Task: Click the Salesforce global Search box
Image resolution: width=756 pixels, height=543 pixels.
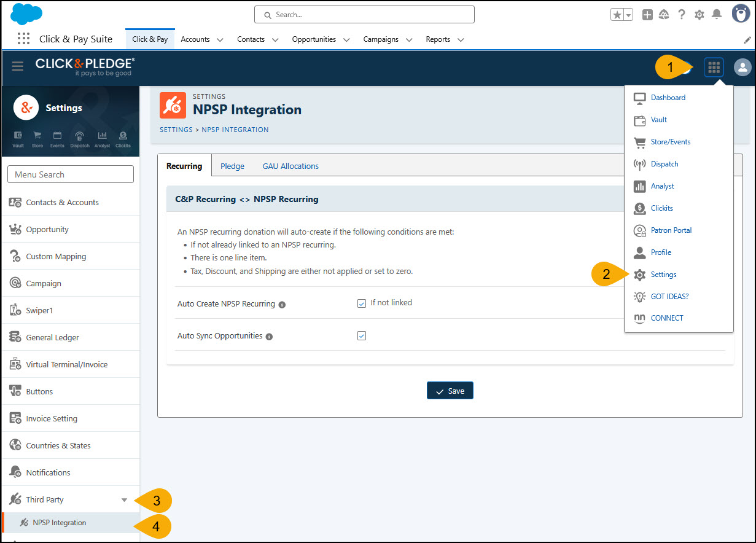Action: click(x=364, y=14)
